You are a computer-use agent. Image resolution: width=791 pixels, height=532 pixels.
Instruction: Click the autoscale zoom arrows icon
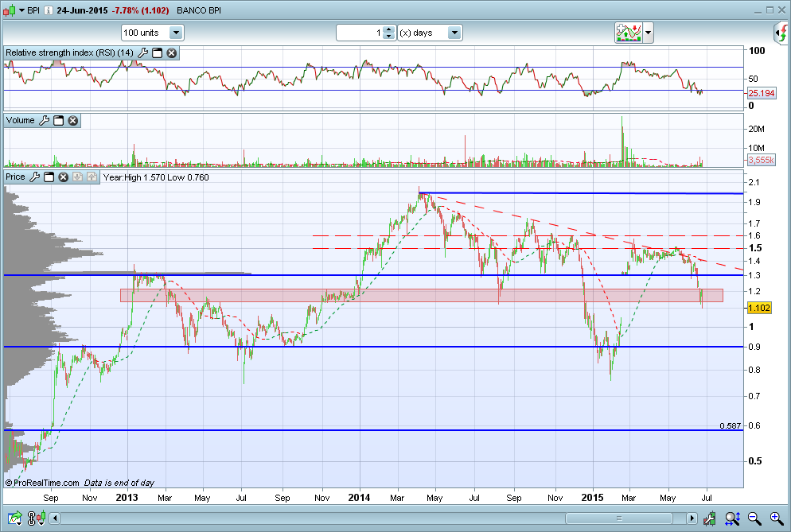732,518
